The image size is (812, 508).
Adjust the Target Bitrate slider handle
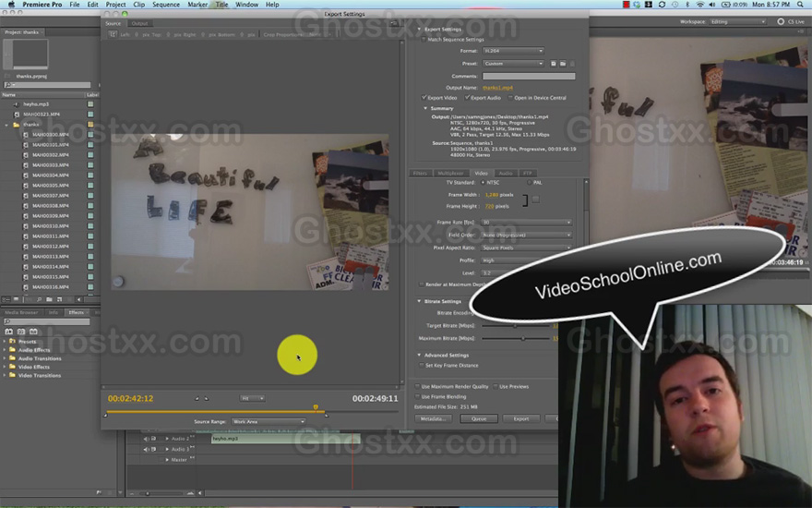tap(515, 326)
